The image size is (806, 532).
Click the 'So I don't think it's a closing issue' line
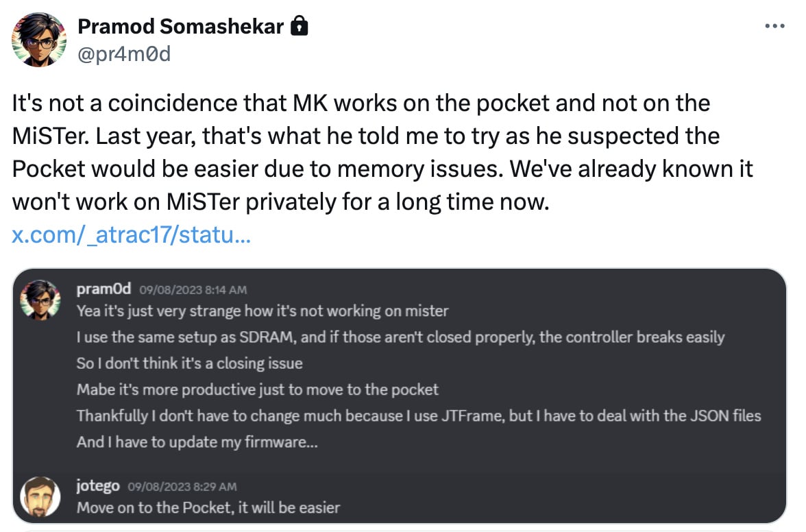tap(190, 363)
